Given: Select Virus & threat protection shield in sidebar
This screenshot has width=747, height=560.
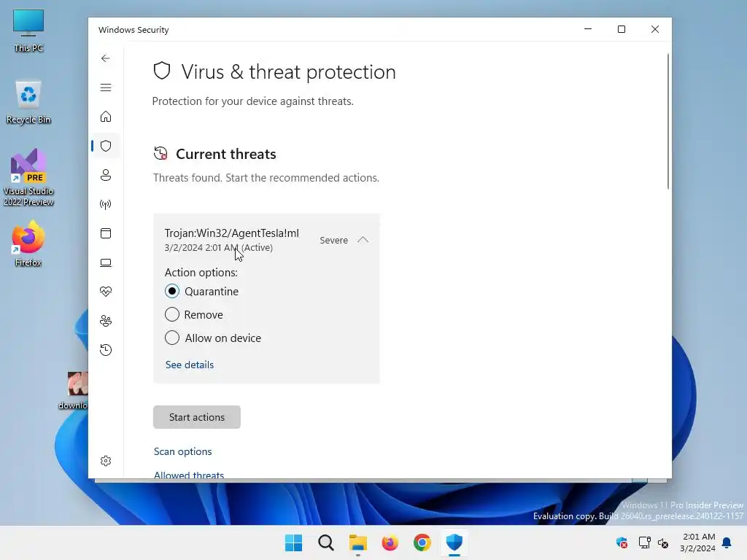Looking at the screenshot, I should (106, 146).
